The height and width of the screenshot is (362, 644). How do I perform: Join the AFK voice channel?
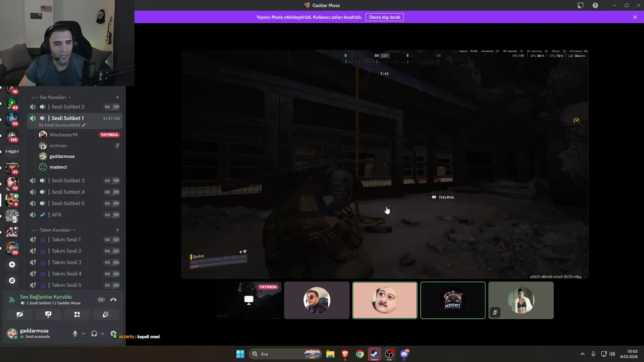click(x=74, y=215)
